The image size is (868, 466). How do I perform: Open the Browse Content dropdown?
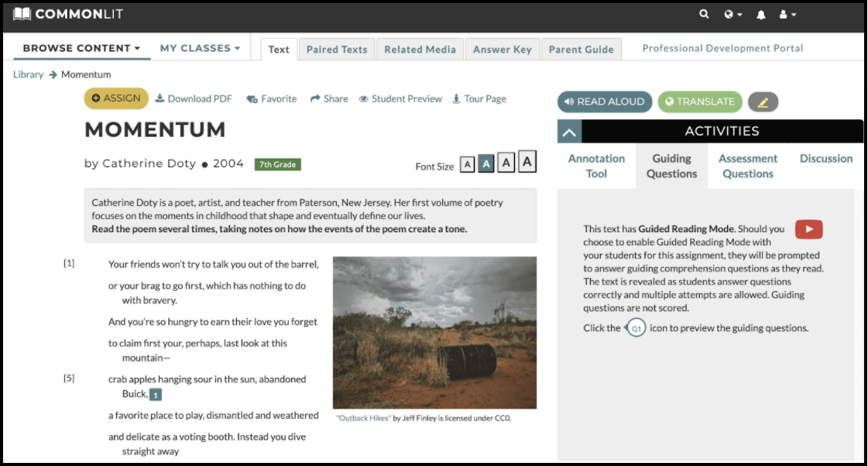tap(80, 48)
